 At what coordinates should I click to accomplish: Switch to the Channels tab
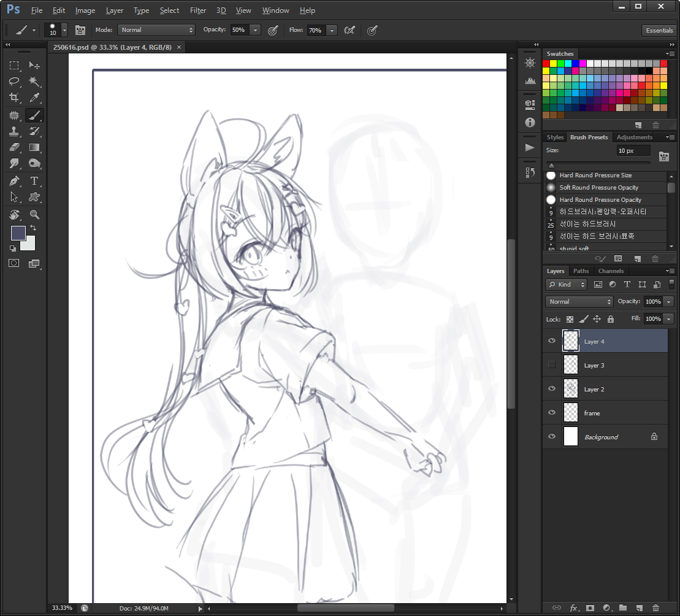pos(611,271)
